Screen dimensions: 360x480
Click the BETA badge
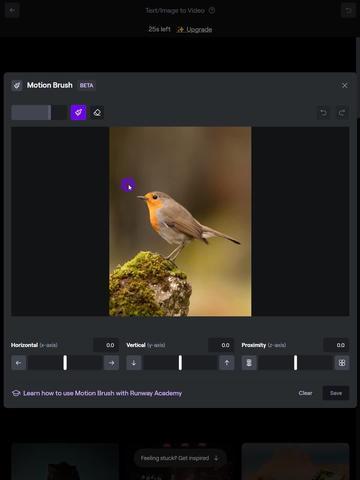(86, 86)
